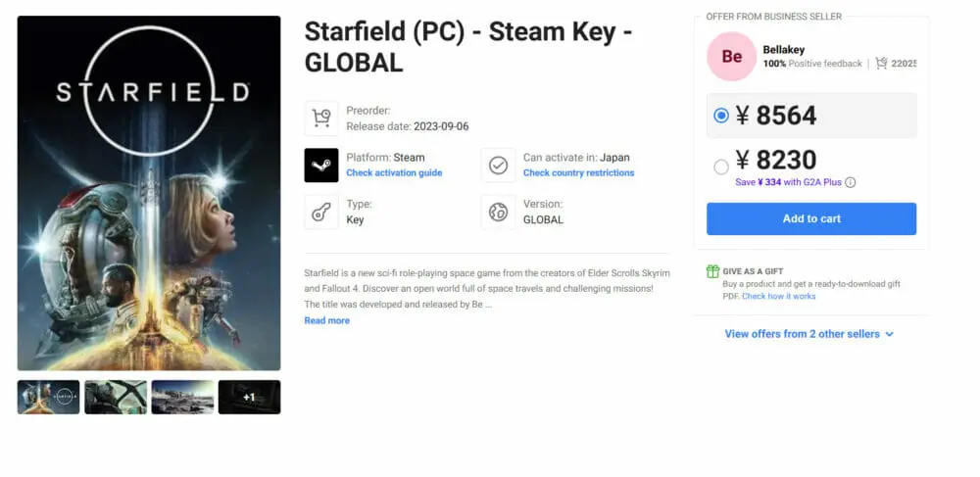Click the Bellakey seller avatar
Image resolution: width=980 pixels, height=477 pixels.
pyautogui.click(x=731, y=57)
